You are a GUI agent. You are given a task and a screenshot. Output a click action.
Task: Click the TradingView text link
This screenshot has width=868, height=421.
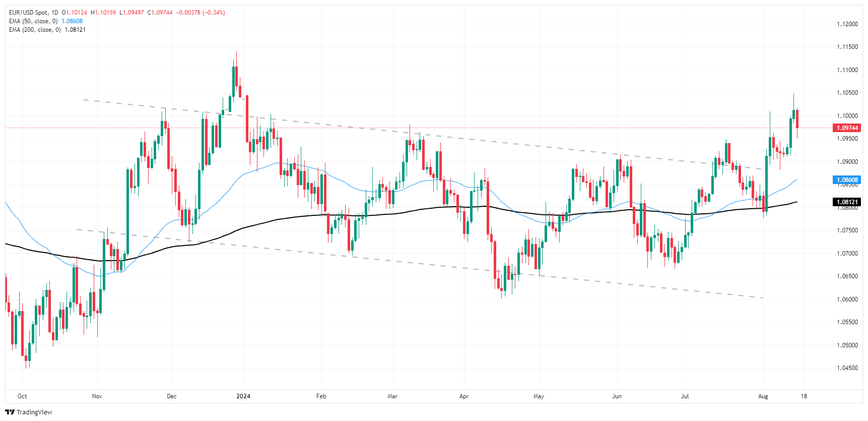[x=34, y=412]
